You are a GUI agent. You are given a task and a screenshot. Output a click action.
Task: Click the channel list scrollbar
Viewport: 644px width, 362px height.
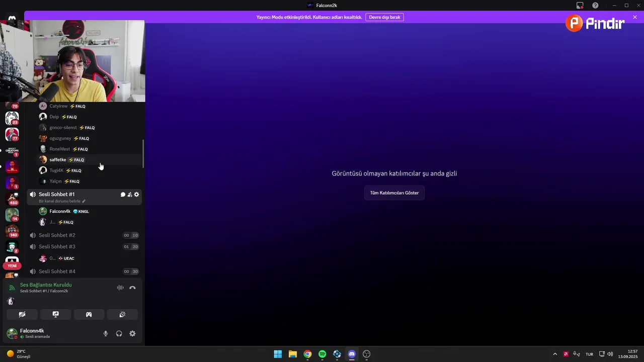pyautogui.click(x=143, y=154)
